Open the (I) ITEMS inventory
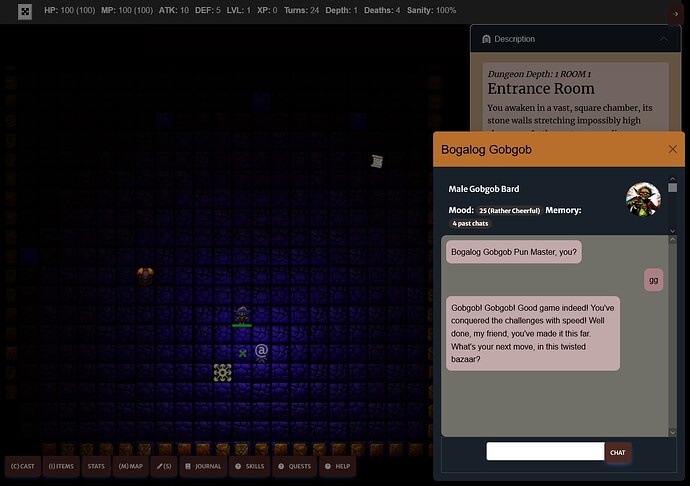 tap(61, 466)
